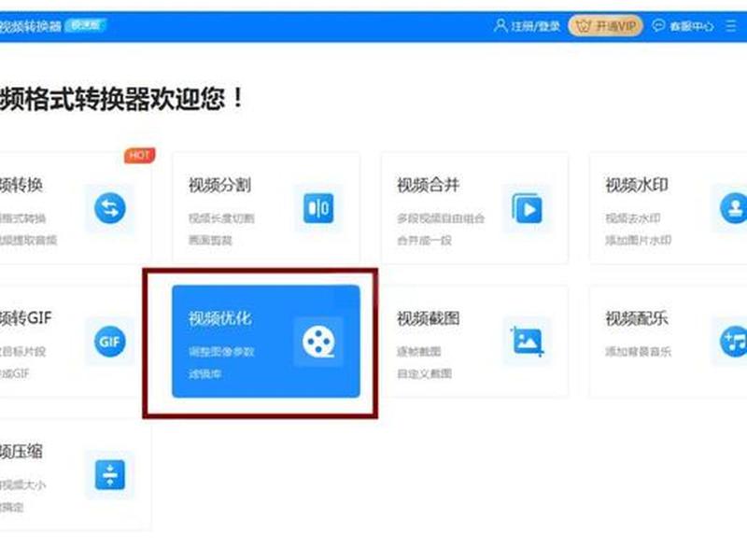Click the 多段视频自由组合 description text
The width and height of the screenshot is (747, 560).
pyautogui.click(x=441, y=218)
